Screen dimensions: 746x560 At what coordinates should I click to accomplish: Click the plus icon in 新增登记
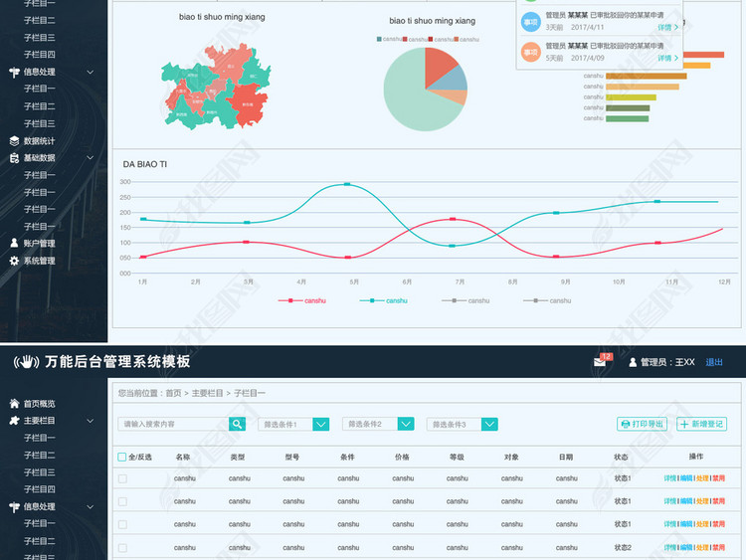(684, 424)
